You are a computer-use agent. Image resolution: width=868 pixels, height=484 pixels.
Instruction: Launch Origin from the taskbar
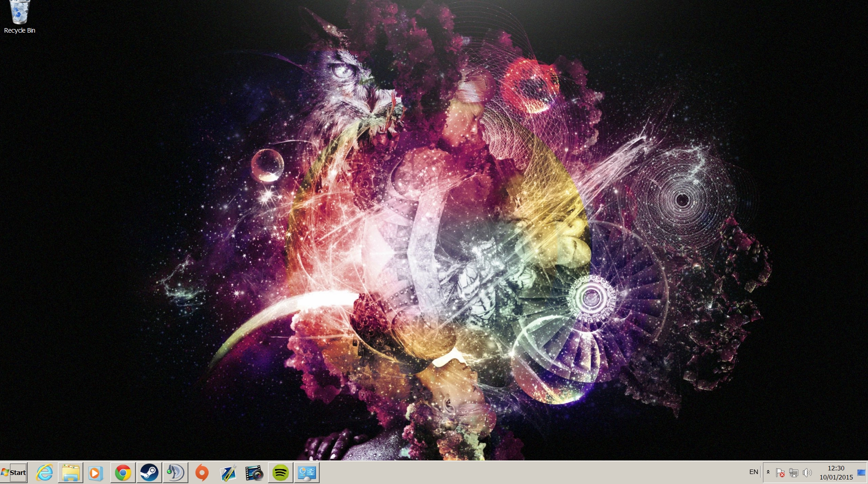[x=202, y=473]
